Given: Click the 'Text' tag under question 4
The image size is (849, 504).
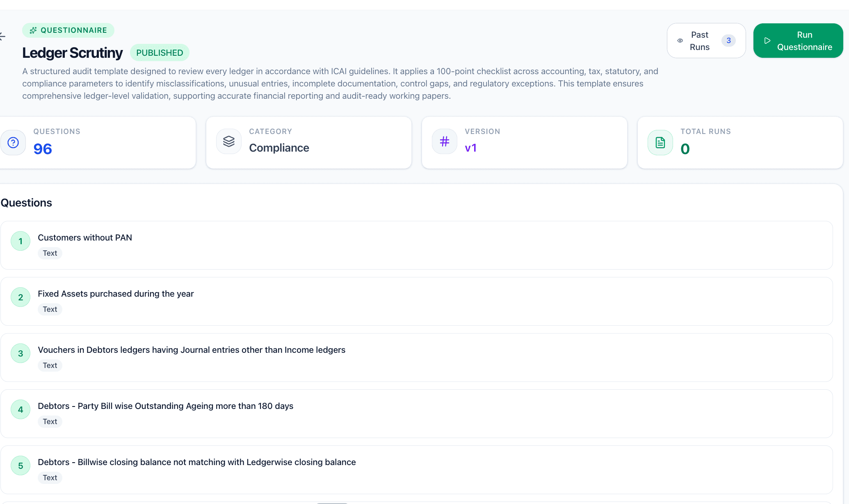Looking at the screenshot, I should coord(50,421).
